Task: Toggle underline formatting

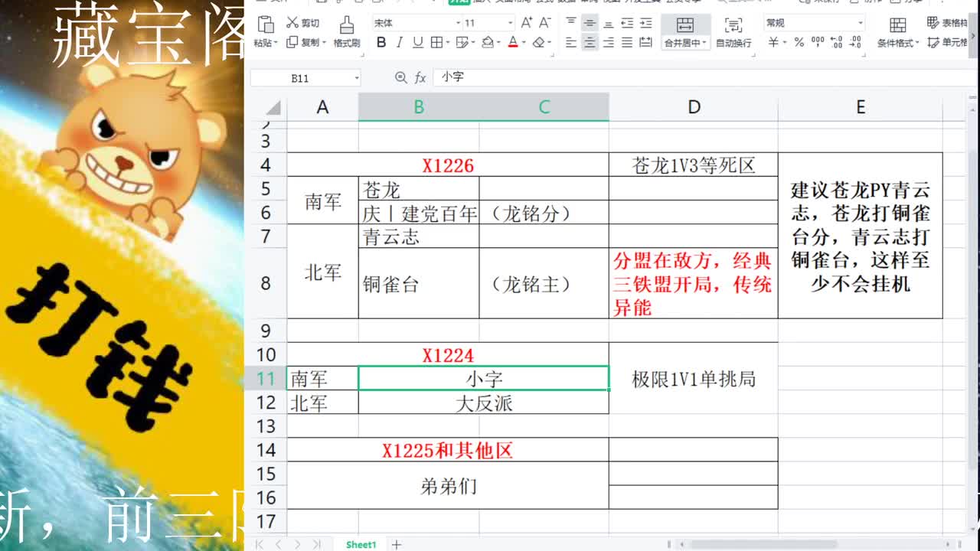Action: pyautogui.click(x=418, y=43)
